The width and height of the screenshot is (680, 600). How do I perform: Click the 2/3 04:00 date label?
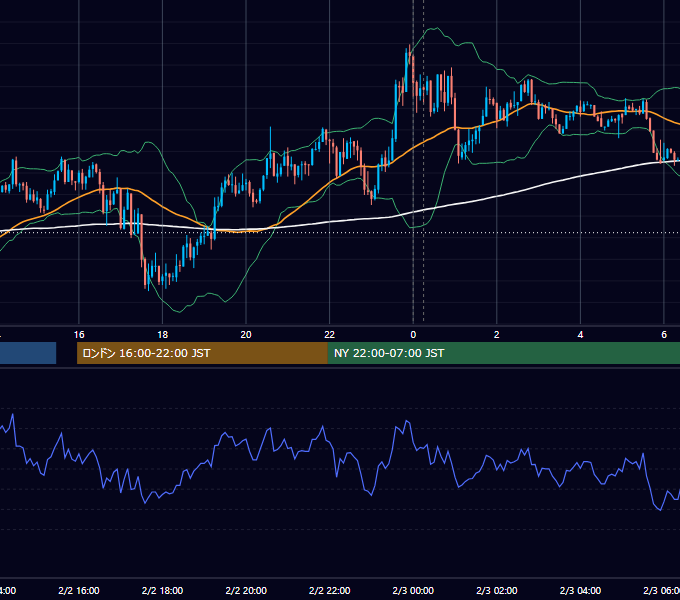580,590
